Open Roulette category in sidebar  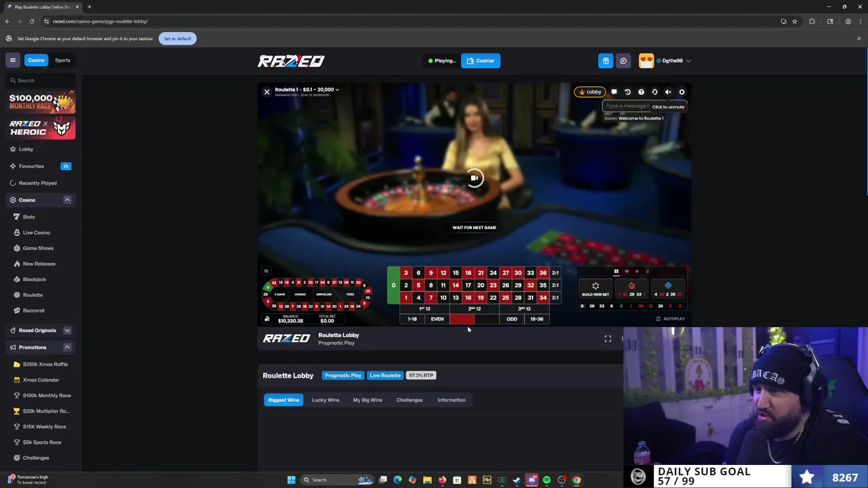pyautogui.click(x=33, y=295)
